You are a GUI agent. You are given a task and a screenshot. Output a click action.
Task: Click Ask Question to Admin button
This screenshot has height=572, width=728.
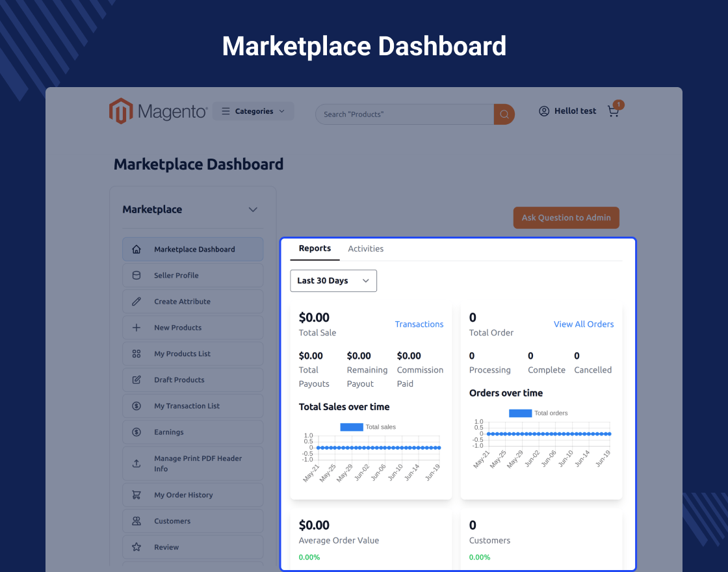[566, 218]
